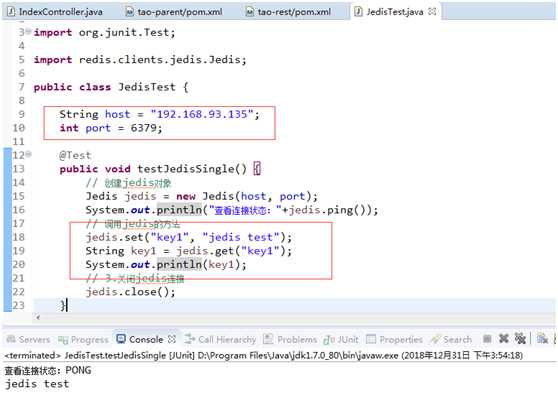This screenshot has width=558, height=405.
Task: Click the Properties view icon
Action: click(371, 339)
